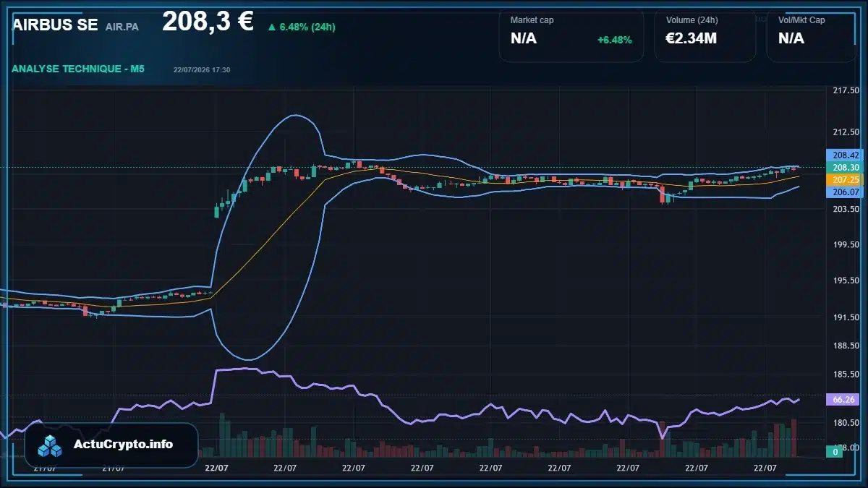Select the AIR.PA ticker symbol

point(122,27)
